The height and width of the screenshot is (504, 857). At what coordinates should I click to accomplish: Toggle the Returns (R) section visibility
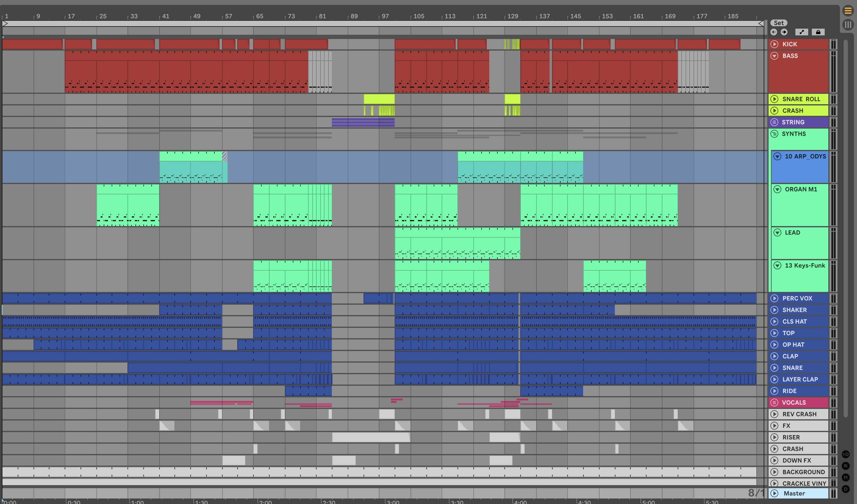(x=845, y=466)
